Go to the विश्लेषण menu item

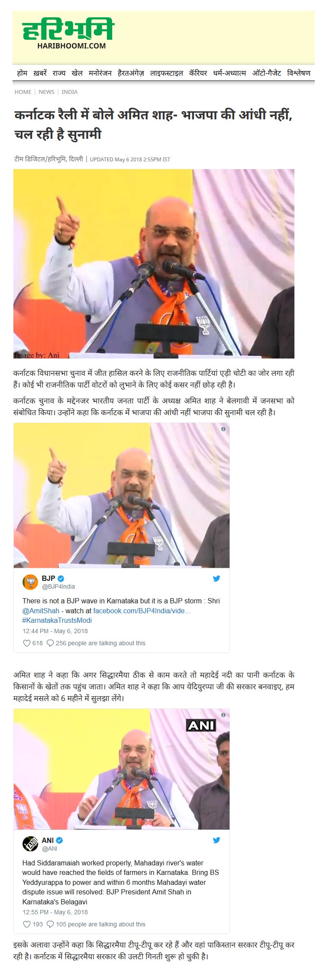point(299,73)
